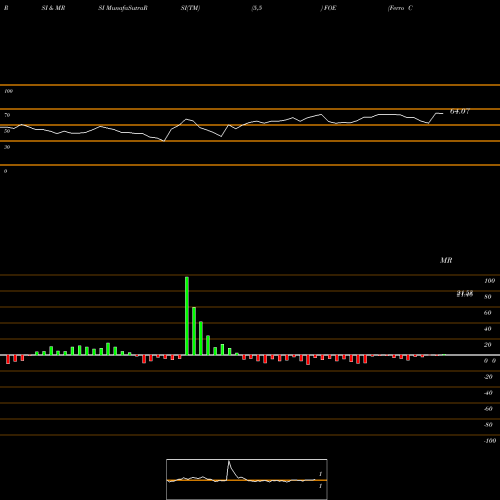Select the 'SI MunafaSutraR' header text

[x=123, y=8]
